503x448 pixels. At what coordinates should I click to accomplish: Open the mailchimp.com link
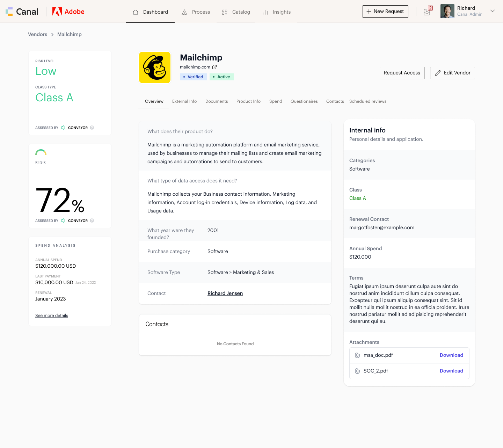coord(195,67)
